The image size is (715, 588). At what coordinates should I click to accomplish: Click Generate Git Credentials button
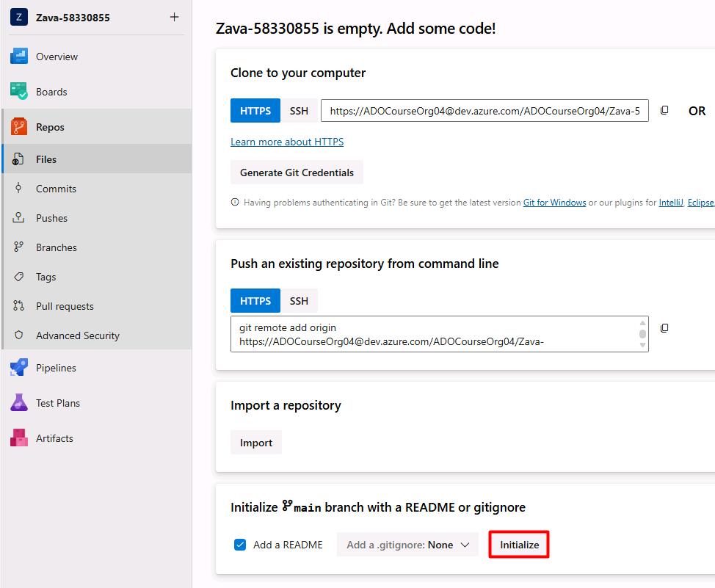tap(297, 173)
